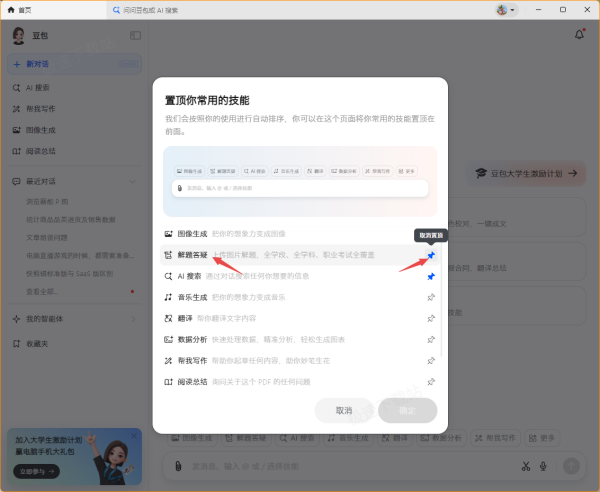Toggle the sidebar collapse icon
This screenshot has height=492, width=600.
pos(135,36)
